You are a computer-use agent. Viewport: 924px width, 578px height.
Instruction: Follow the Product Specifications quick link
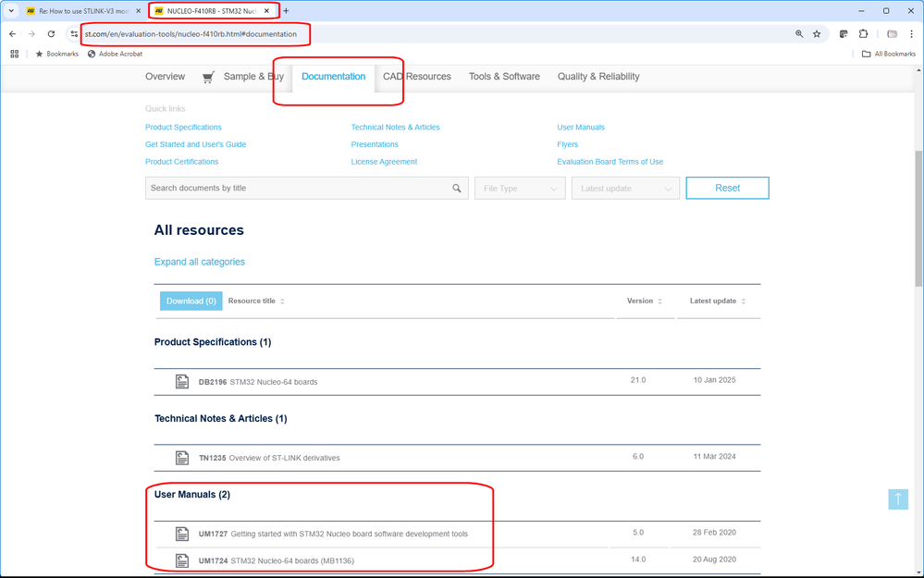[x=183, y=128]
